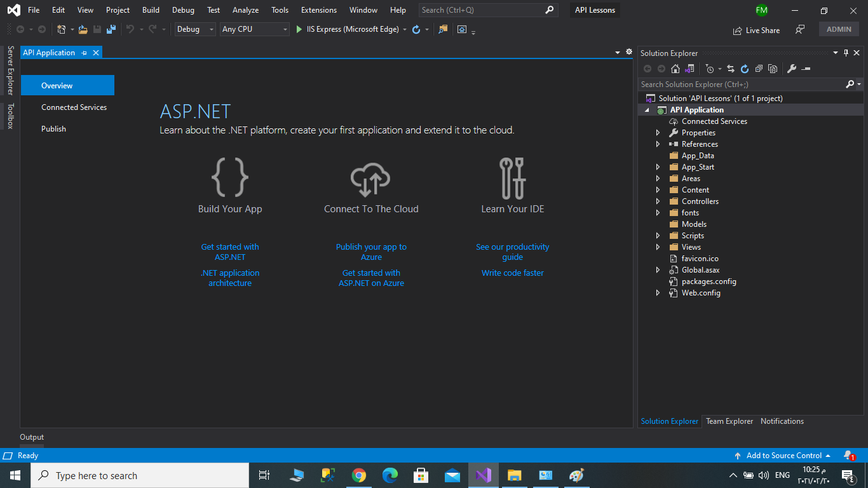Open the Analyze menu
Screen dimensions: 868x488
pyautogui.click(x=245, y=10)
